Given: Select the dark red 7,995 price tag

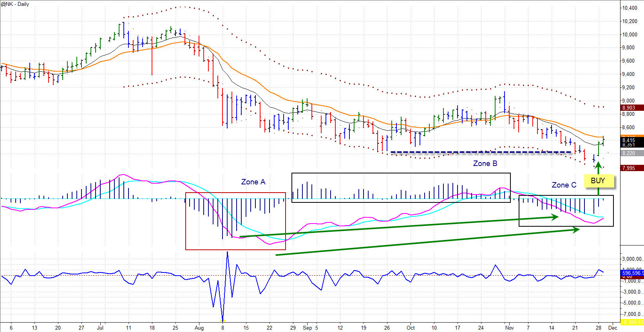Looking at the screenshot, I should click(629, 168).
